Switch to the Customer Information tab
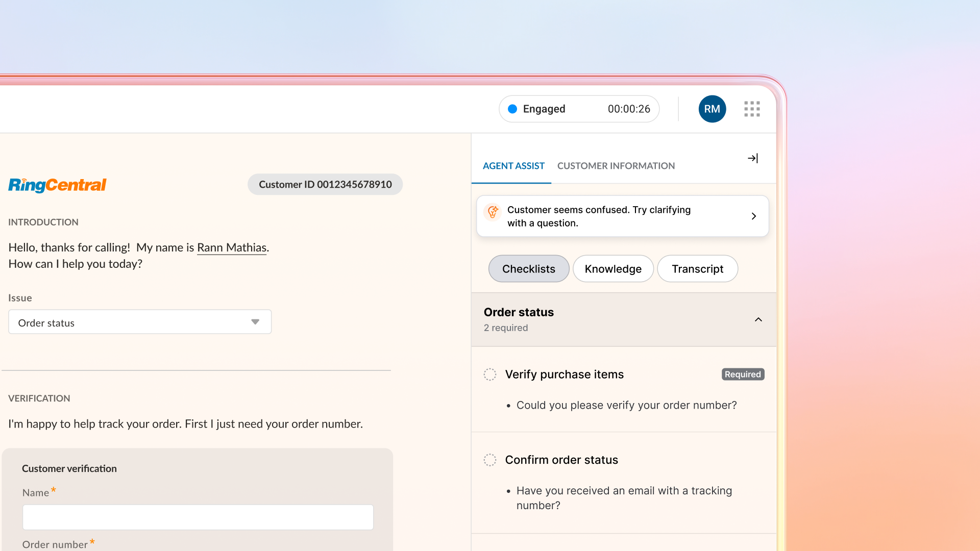 [616, 166]
